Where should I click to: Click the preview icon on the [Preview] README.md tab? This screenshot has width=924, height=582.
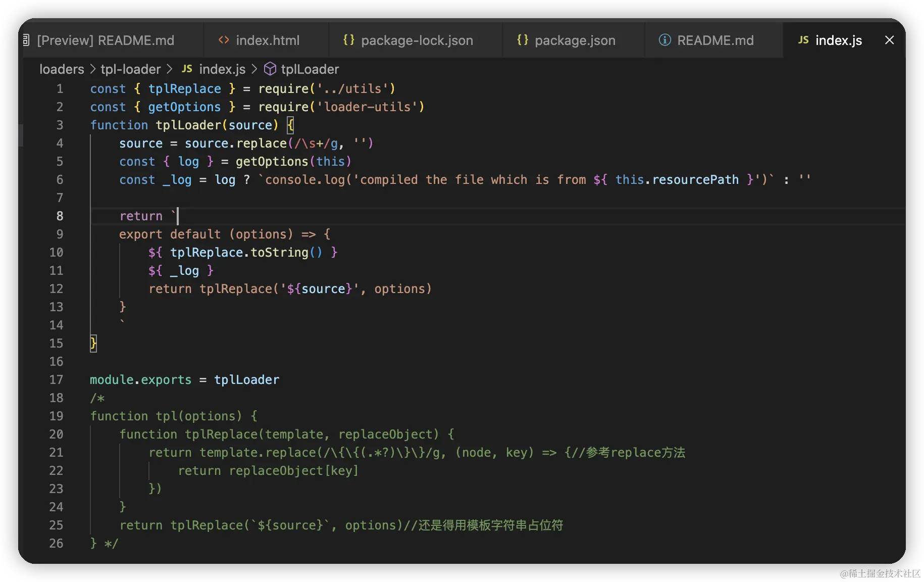click(26, 40)
